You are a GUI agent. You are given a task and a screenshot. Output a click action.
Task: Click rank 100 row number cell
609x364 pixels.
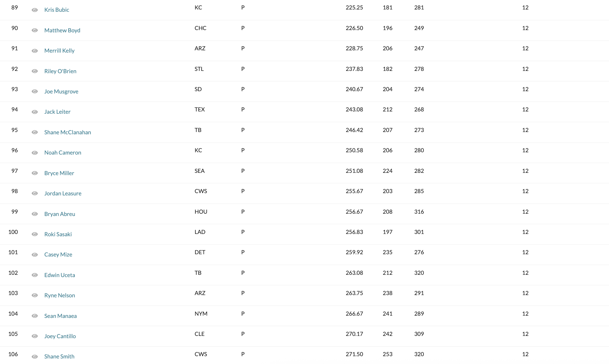13,232
